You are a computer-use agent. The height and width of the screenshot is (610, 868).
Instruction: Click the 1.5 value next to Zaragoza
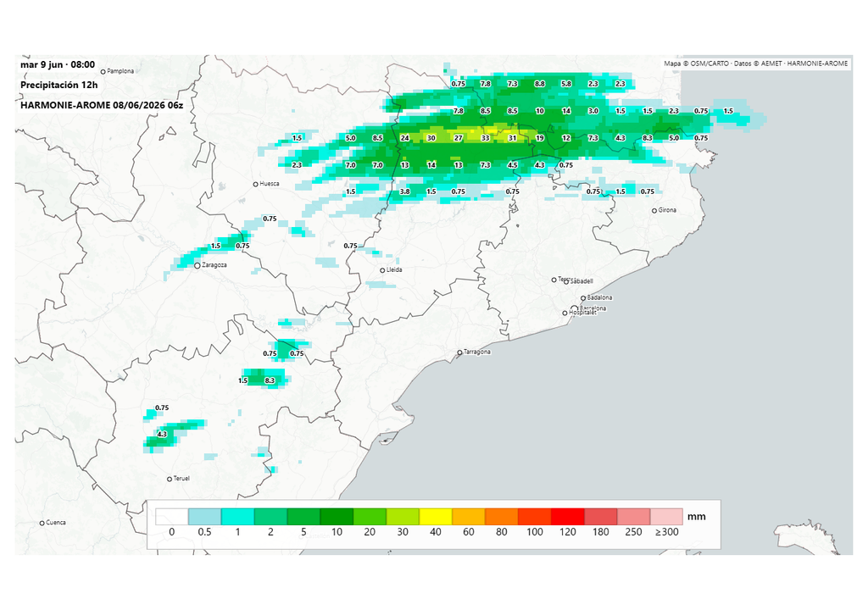(x=216, y=246)
